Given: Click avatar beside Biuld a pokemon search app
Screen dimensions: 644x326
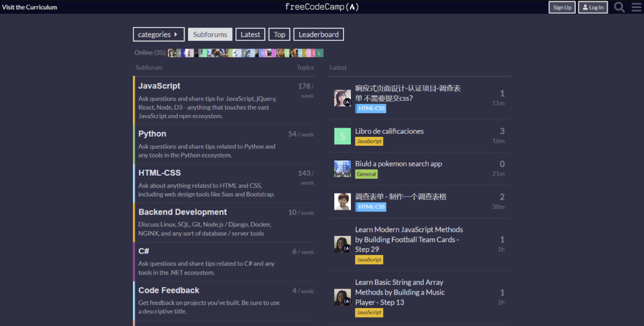Looking at the screenshot, I should pos(342,168).
